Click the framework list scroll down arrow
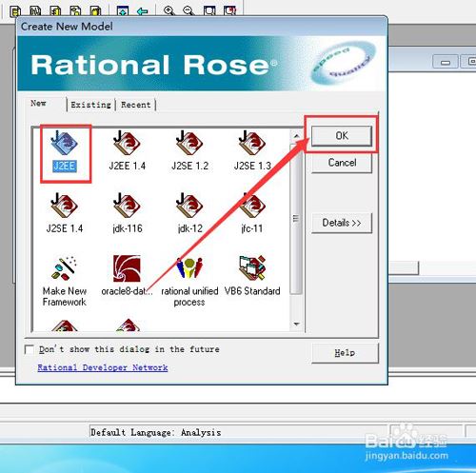The height and width of the screenshot is (473, 476). [296, 325]
